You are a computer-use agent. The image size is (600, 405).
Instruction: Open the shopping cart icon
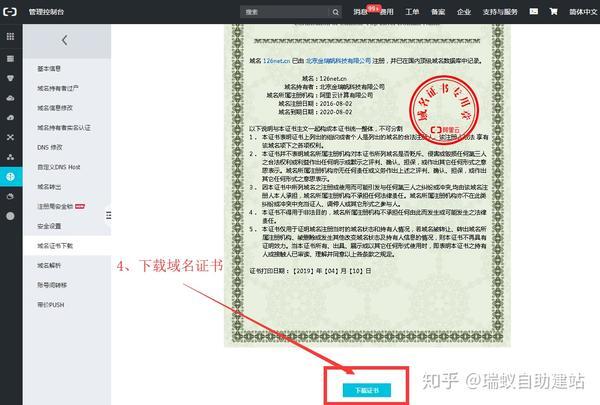coord(553,12)
